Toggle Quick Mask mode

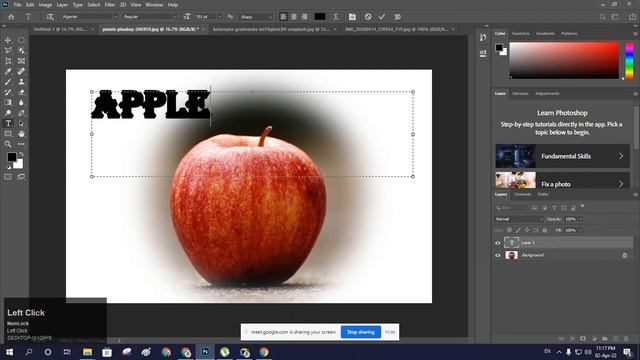click(x=8, y=177)
